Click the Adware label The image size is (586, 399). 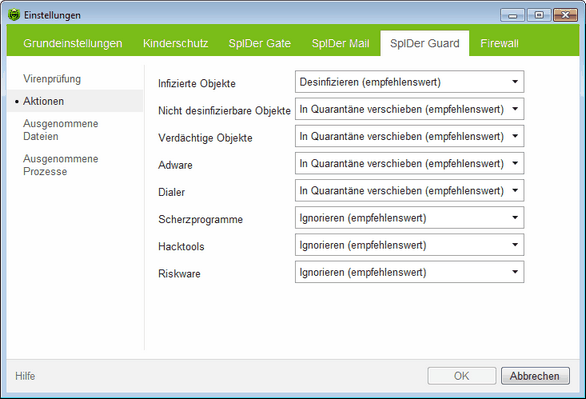175,165
